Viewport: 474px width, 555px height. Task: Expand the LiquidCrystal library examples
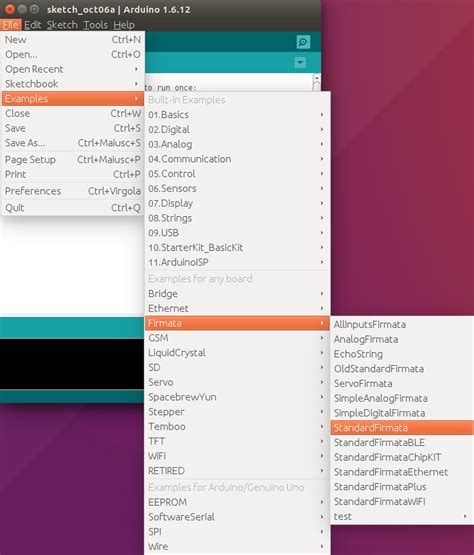(x=237, y=353)
